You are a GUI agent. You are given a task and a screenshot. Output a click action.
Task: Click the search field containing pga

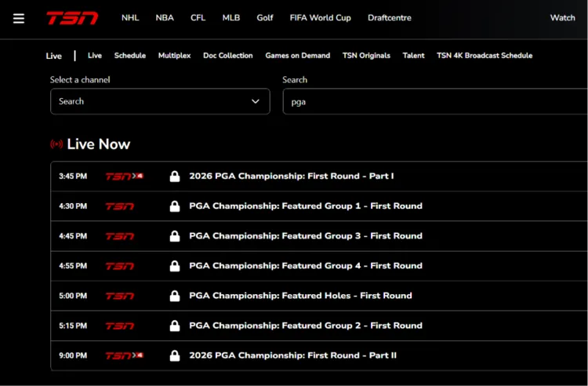coord(435,101)
